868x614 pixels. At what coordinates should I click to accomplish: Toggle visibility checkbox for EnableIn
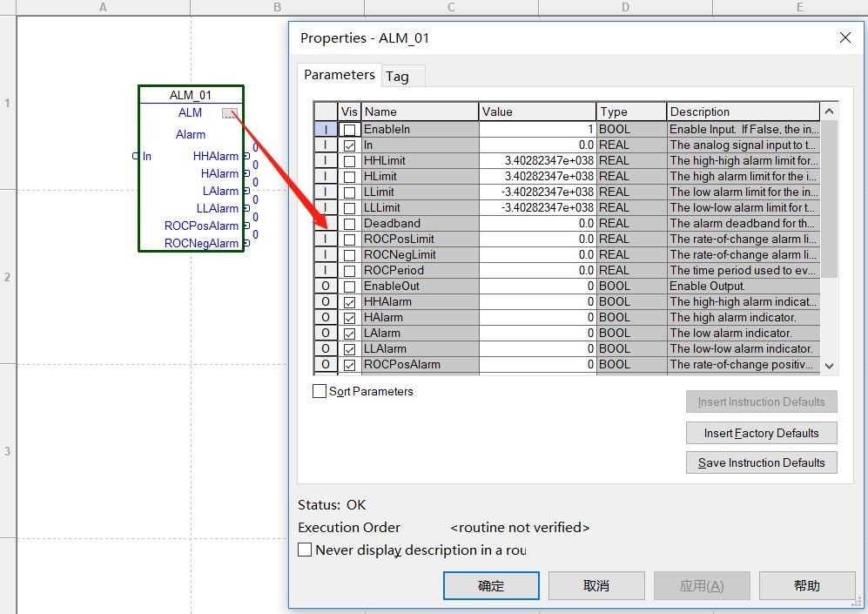(x=349, y=130)
